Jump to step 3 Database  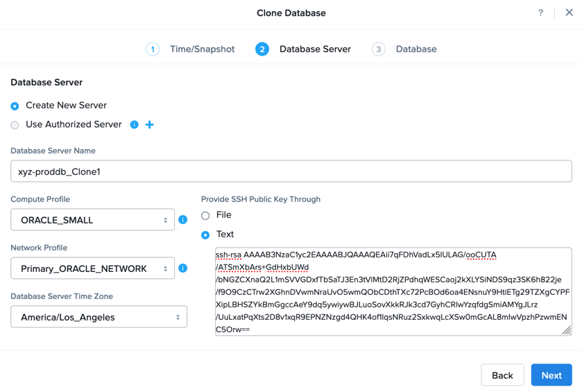[404, 49]
